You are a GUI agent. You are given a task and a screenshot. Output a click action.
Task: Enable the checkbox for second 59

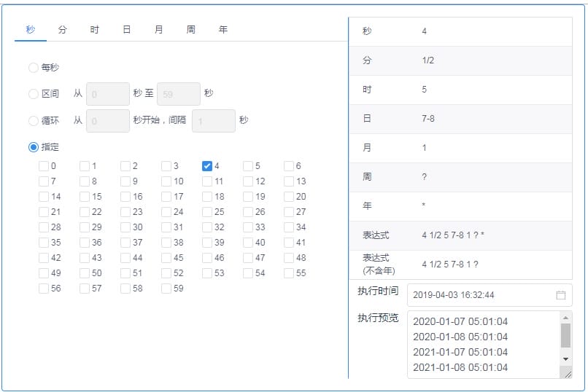166,289
